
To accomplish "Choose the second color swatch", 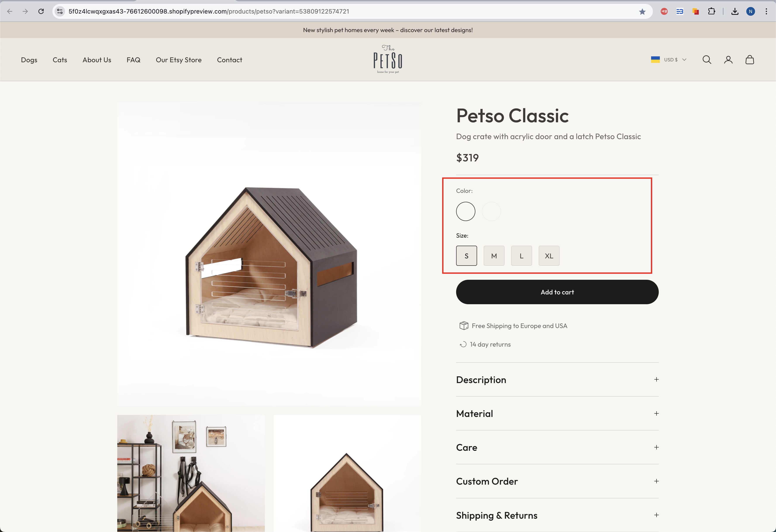I will click(491, 211).
